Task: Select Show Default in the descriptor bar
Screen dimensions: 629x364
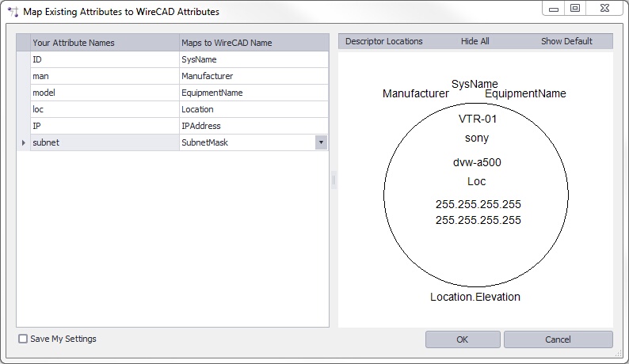Action: click(566, 41)
